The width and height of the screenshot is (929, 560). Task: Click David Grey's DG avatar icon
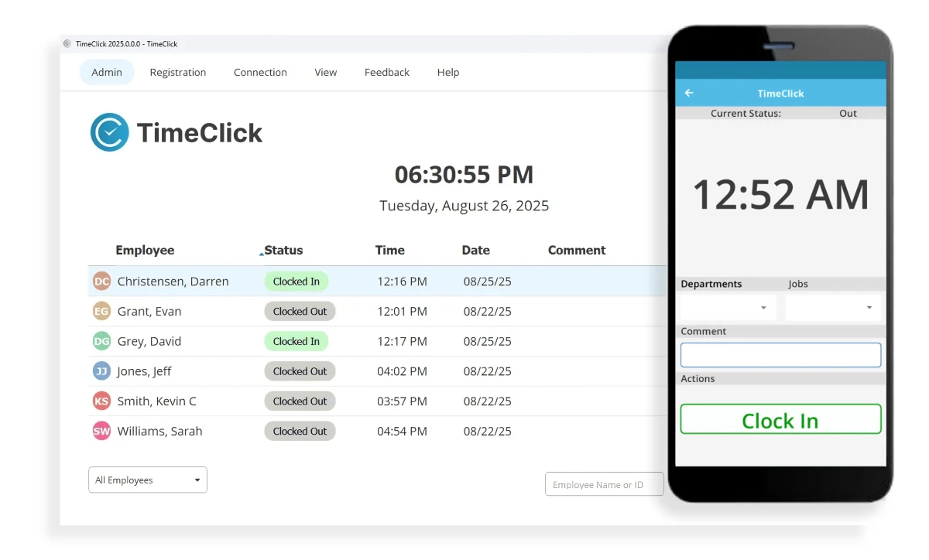tap(101, 341)
